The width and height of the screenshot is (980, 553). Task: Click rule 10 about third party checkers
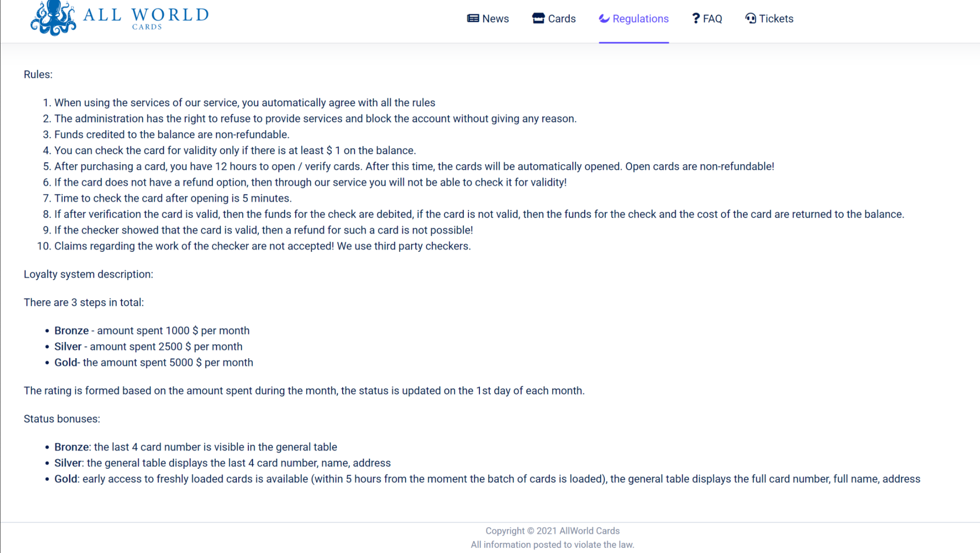[x=262, y=246]
